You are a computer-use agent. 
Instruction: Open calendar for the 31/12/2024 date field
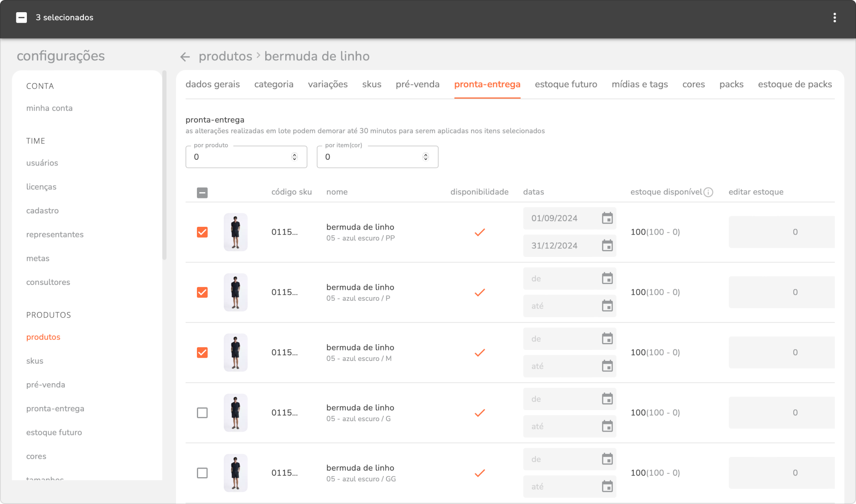point(607,245)
